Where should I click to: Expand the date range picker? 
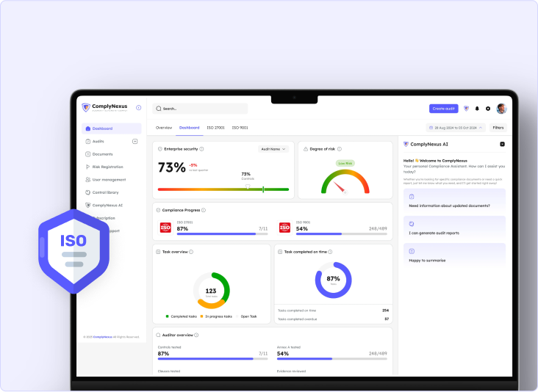click(x=457, y=128)
